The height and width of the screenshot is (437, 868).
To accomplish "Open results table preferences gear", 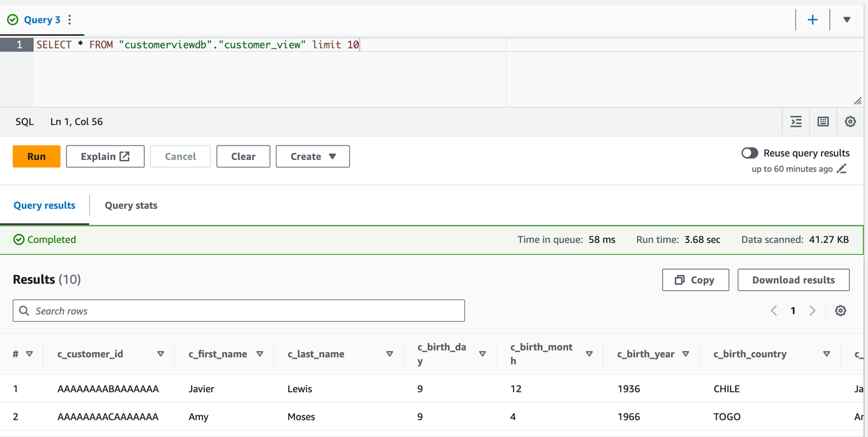I will 841,311.
